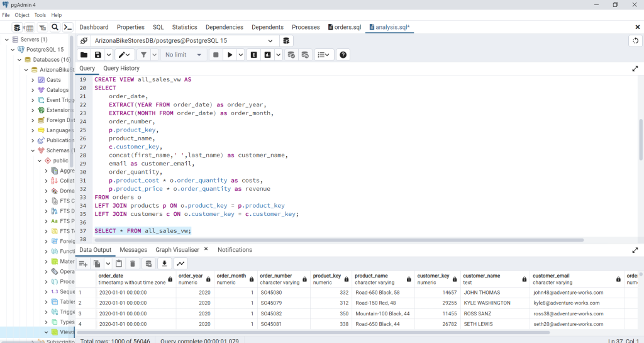The image size is (644, 343).
Task: Switch to the orders.sql tab
Action: pos(344,27)
